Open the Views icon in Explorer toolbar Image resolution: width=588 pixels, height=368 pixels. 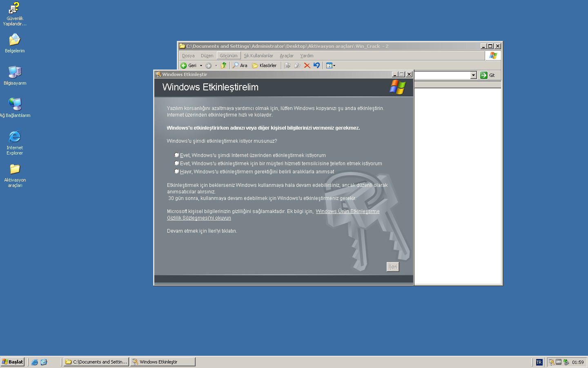329,65
